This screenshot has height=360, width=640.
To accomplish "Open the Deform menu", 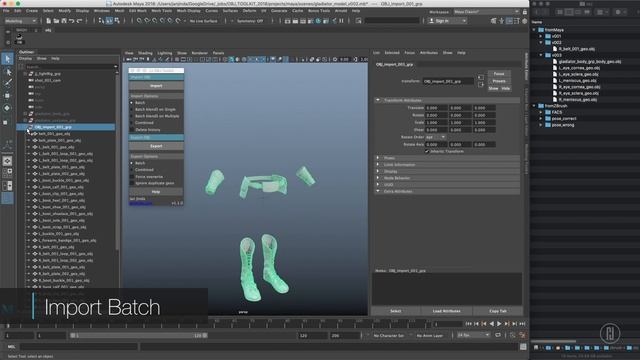I will click(x=249, y=11).
